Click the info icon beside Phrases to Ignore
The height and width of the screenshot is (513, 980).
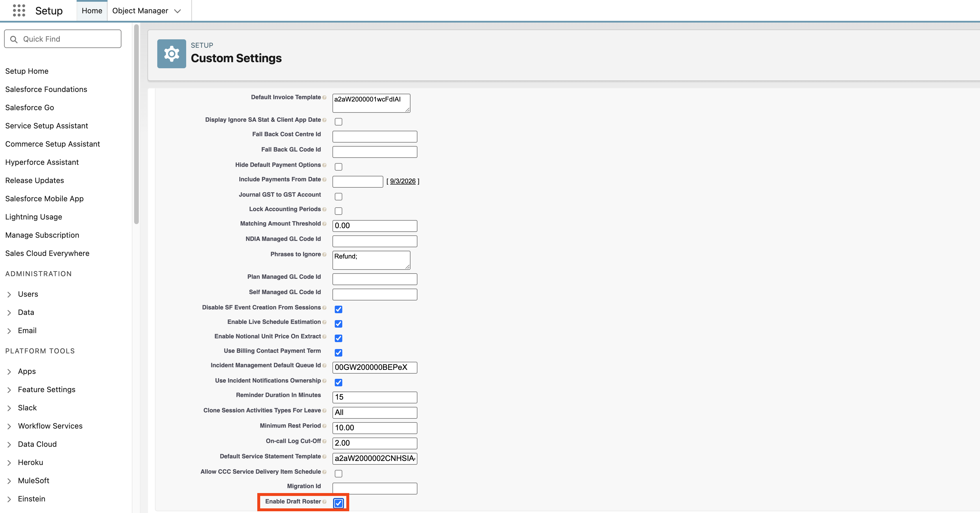tap(324, 254)
